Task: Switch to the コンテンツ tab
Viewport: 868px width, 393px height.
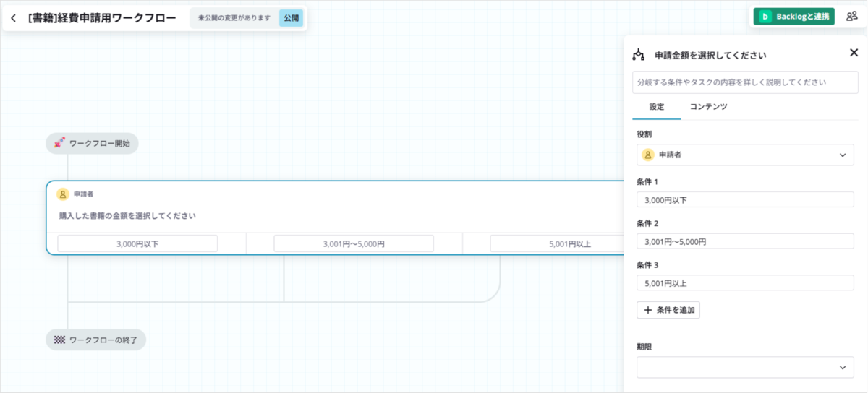Action: pos(708,106)
